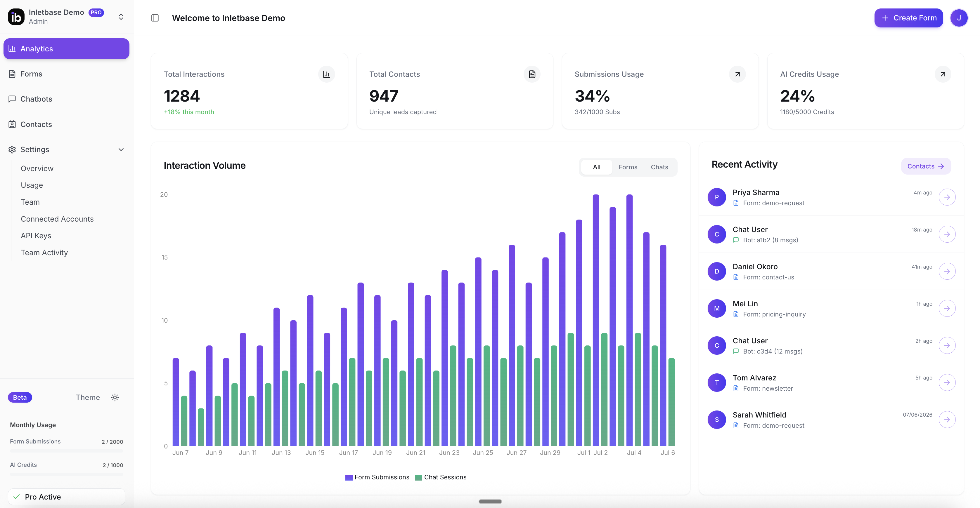Open Tom Alvarez activity arrow
This screenshot has height=508, width=980.
click(x=947, y=382)
